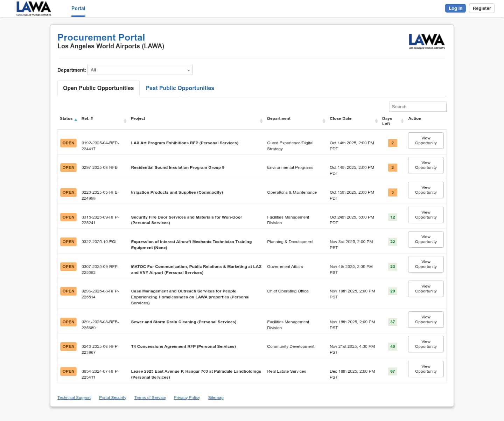Sort by Project column arrows
504x421 pixels.
261,121
